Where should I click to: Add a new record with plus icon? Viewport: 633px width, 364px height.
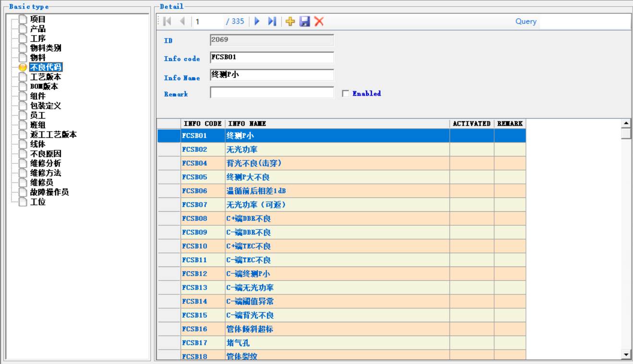pos(290,22)
